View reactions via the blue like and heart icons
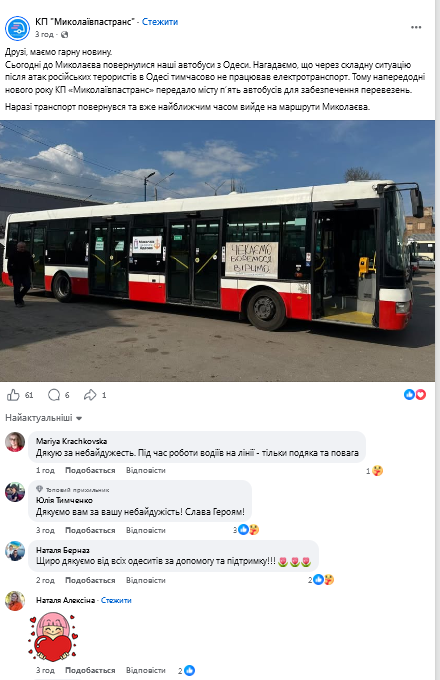The image size is (440, 680). [415, 394]
